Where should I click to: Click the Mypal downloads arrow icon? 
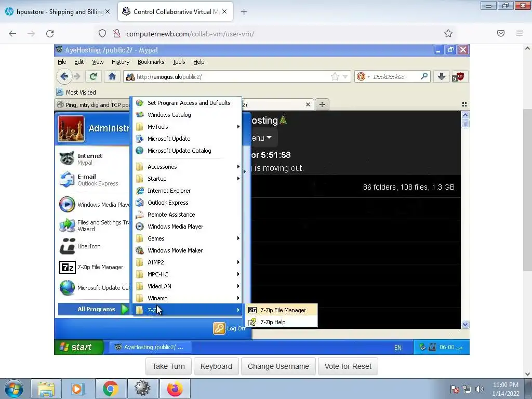coord(442,77)
